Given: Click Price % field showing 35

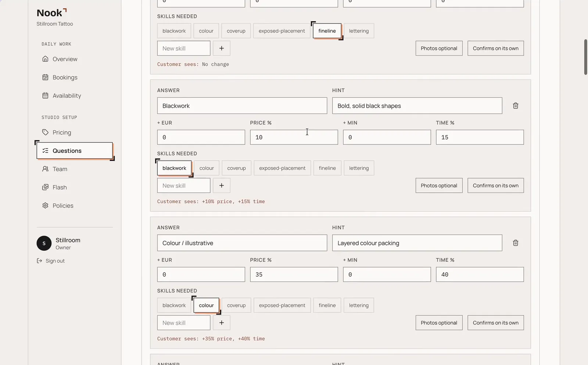Looking at the screenshot, I should pos(294,275).
